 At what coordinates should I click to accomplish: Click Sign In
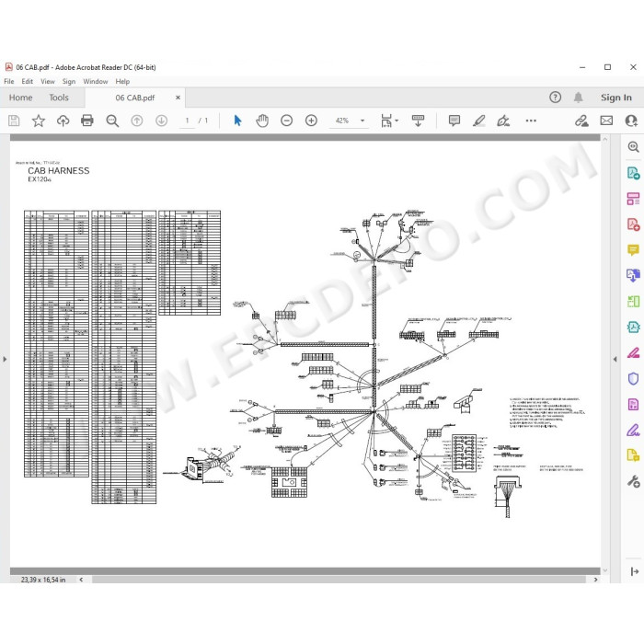tap(615, 98)
